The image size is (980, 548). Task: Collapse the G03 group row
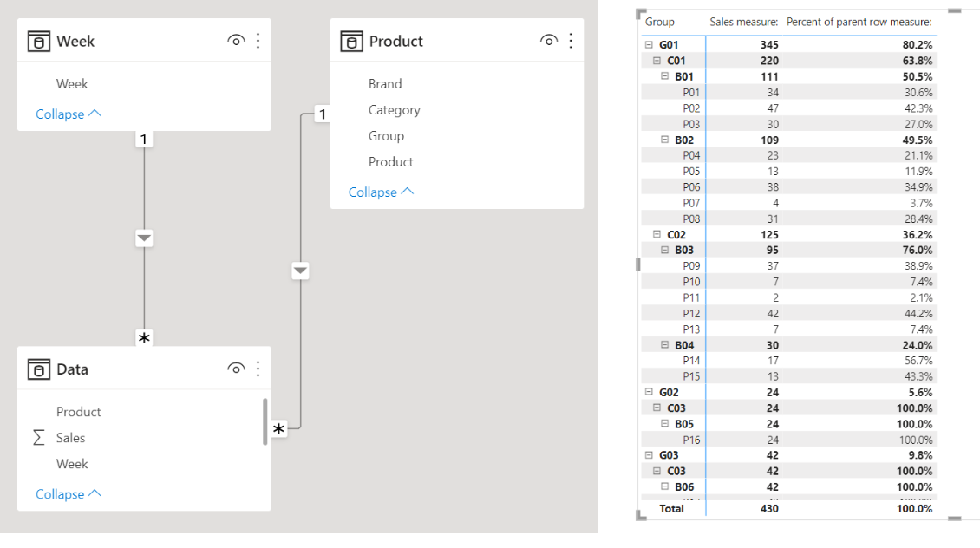[x=649, y=455]
